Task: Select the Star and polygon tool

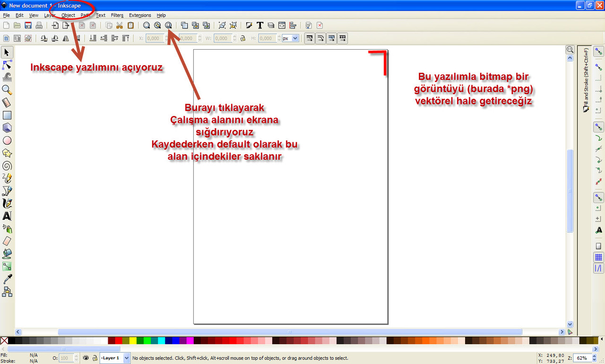Action: 7,153
